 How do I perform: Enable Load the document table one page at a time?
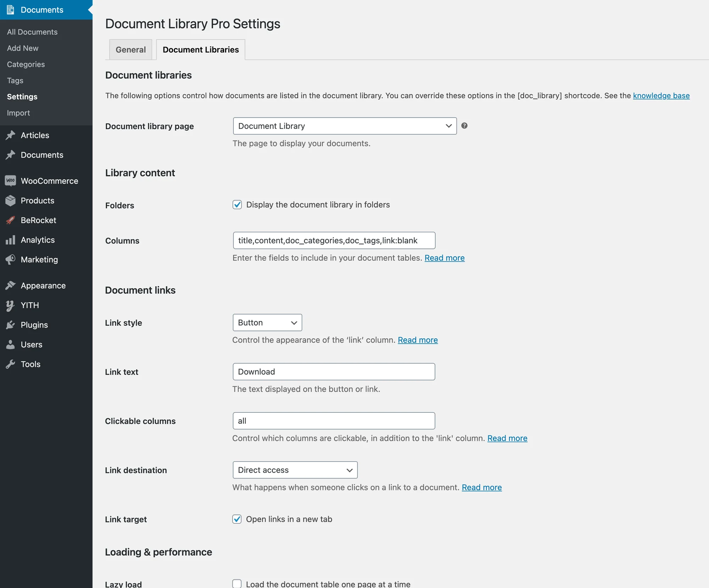(236, 583)
